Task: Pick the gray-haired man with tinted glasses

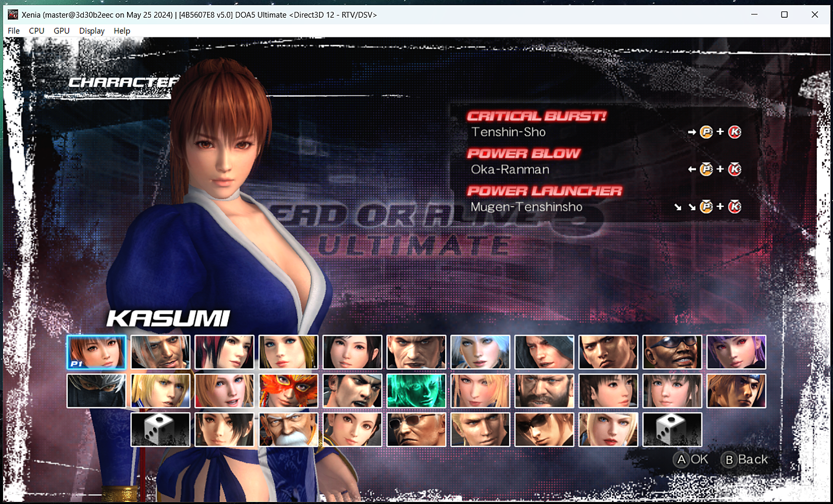Action: pyautogui.click(x=416, y=430)
